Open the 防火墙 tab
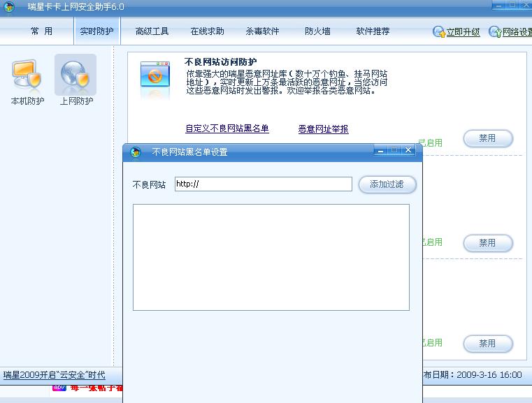 (317, 31)
